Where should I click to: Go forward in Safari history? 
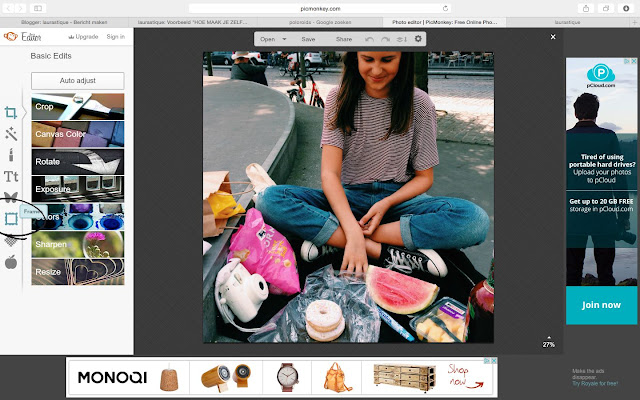[x=20, y=8]
